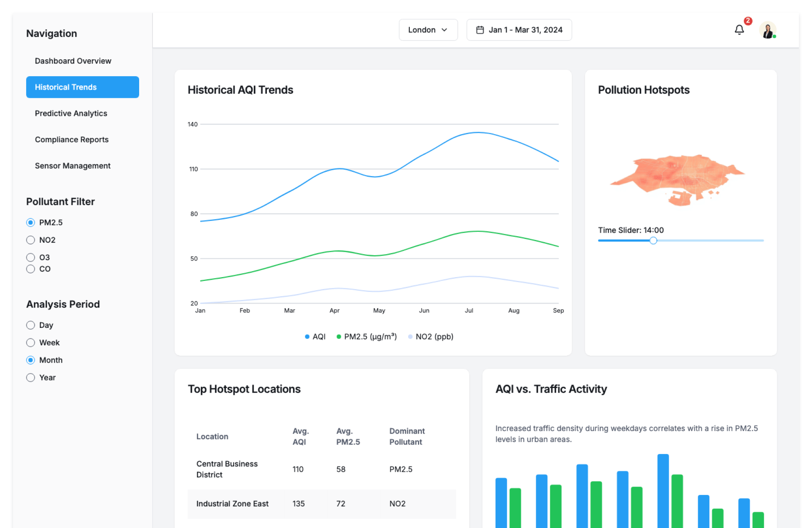Navigate to Sensor Management
Screen dimensions: 812x528
coord(72,166)
